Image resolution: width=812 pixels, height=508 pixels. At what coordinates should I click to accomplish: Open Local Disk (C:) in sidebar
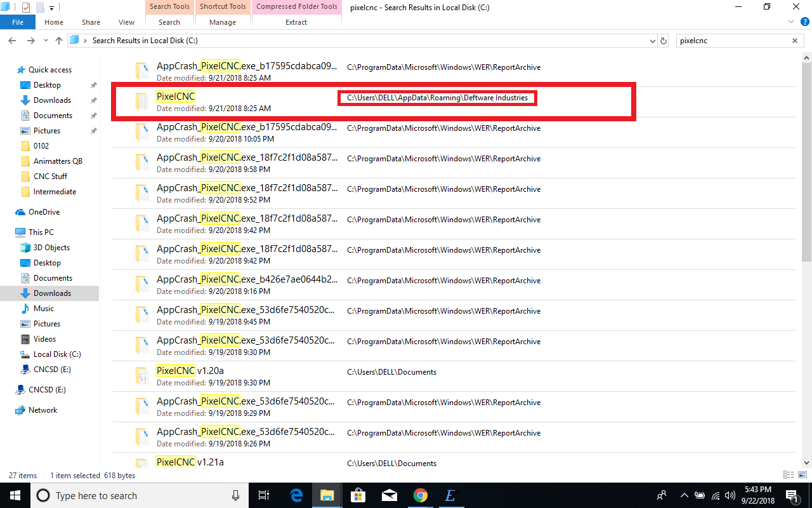(x=57, y=354)
